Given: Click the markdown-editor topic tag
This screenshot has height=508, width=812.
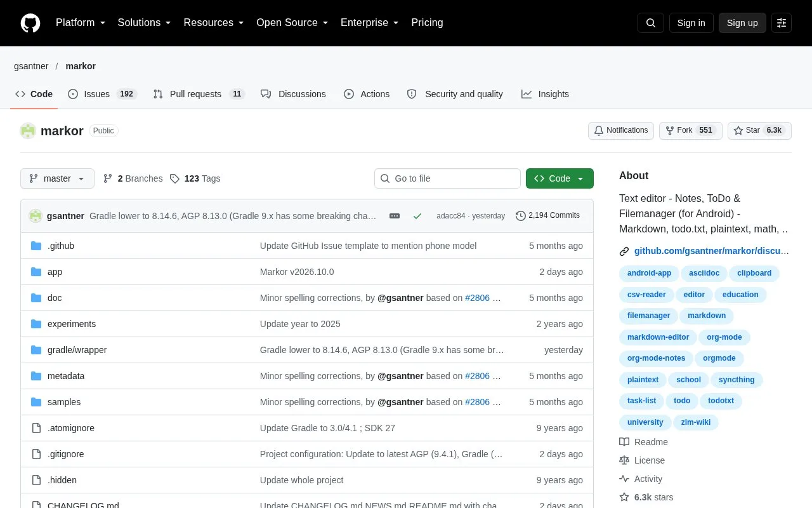Looking at the screenshot, I should coord(658,337).
